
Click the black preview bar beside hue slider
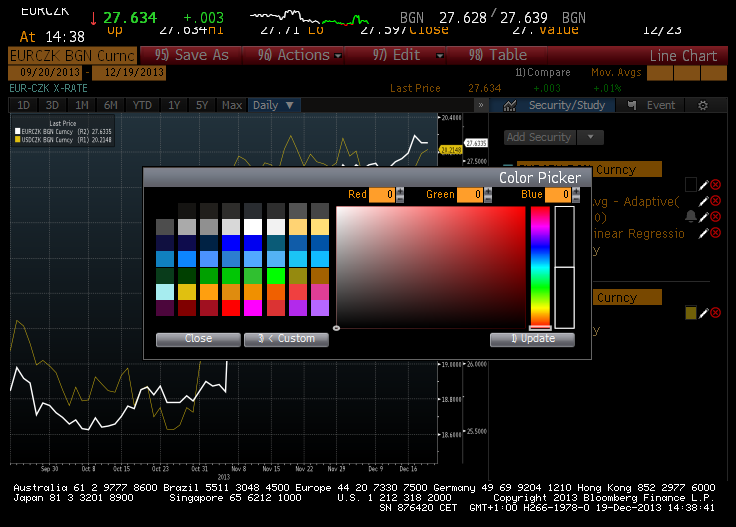pos(565,267)
